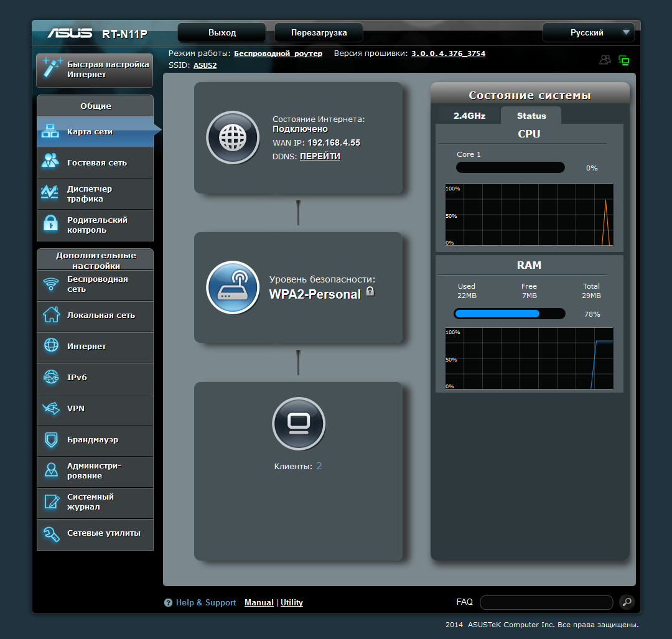
Task: Click firmware version 3.0.0.4.376_3754 link
Action: coord(448,54)
